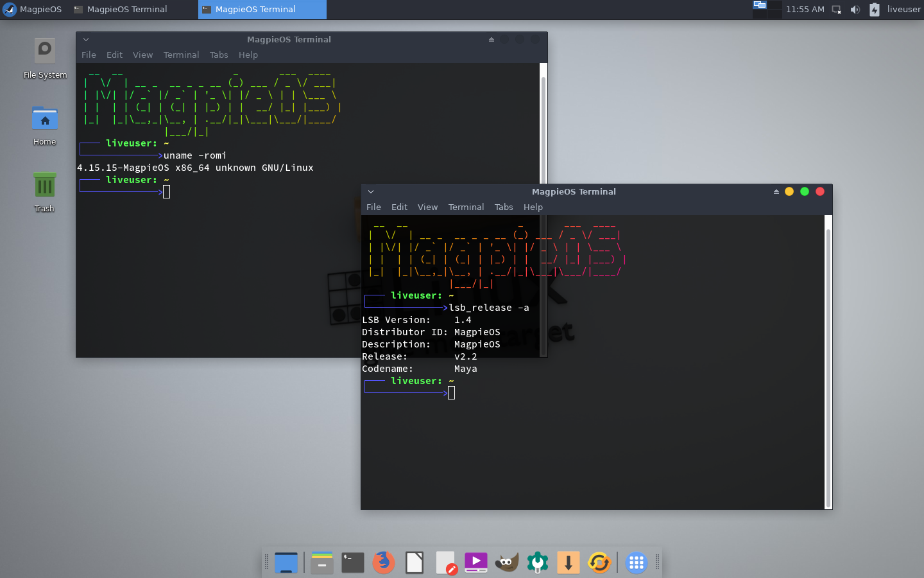Click the blue show-desktop icon in the dock
The height and width of the screenshot is (578, 924).
tap(286, 563)
